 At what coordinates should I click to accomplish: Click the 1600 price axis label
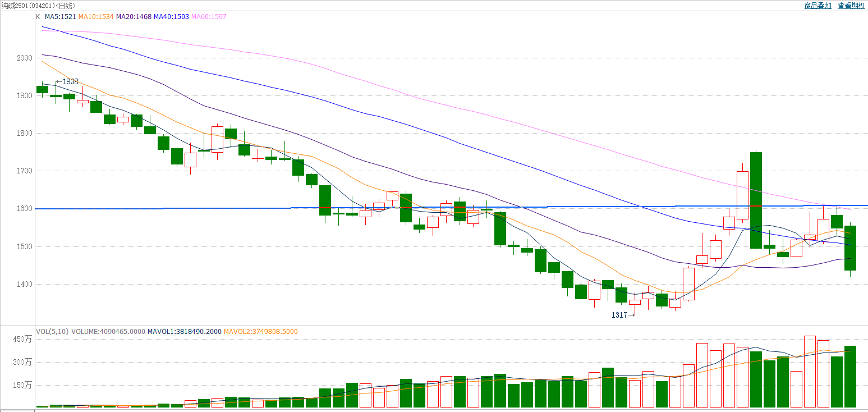(26, 209)
